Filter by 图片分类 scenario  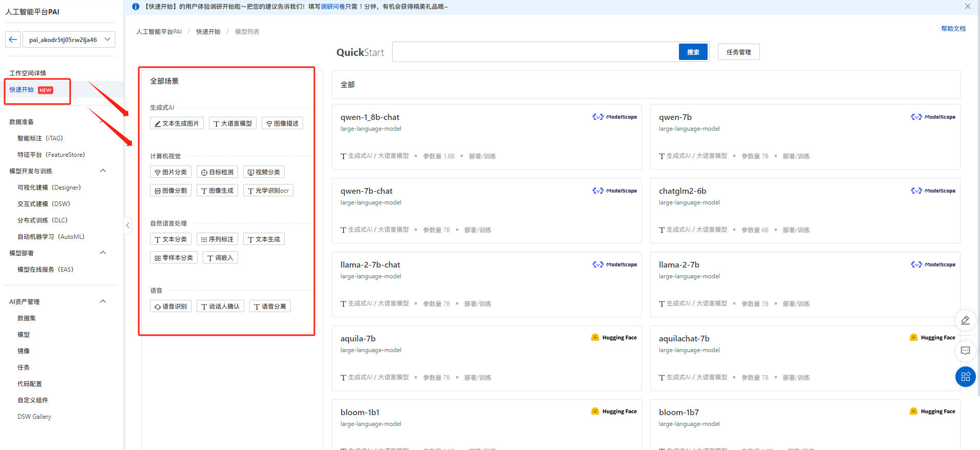pyautogui.click(x=171, y=172)
